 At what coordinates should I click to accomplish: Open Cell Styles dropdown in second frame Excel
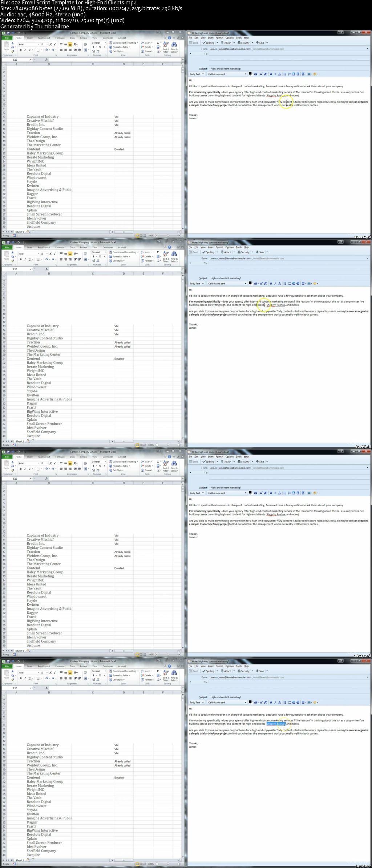[x=117, y=261]
